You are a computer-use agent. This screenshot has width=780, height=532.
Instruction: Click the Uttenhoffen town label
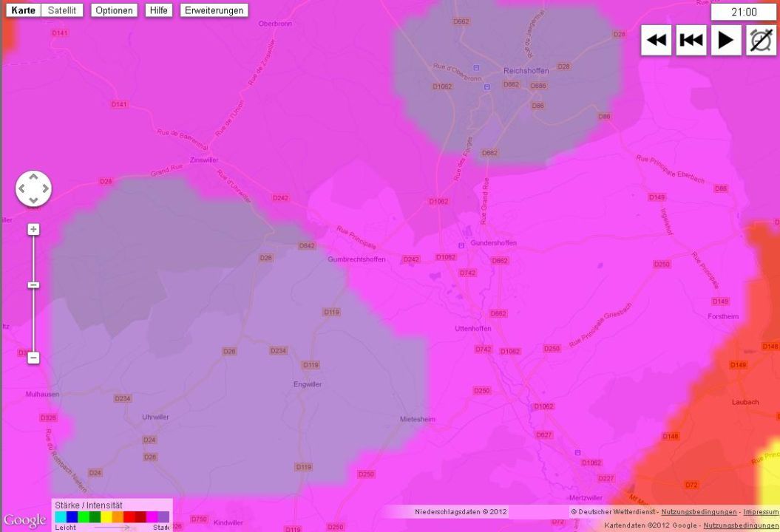472,328
